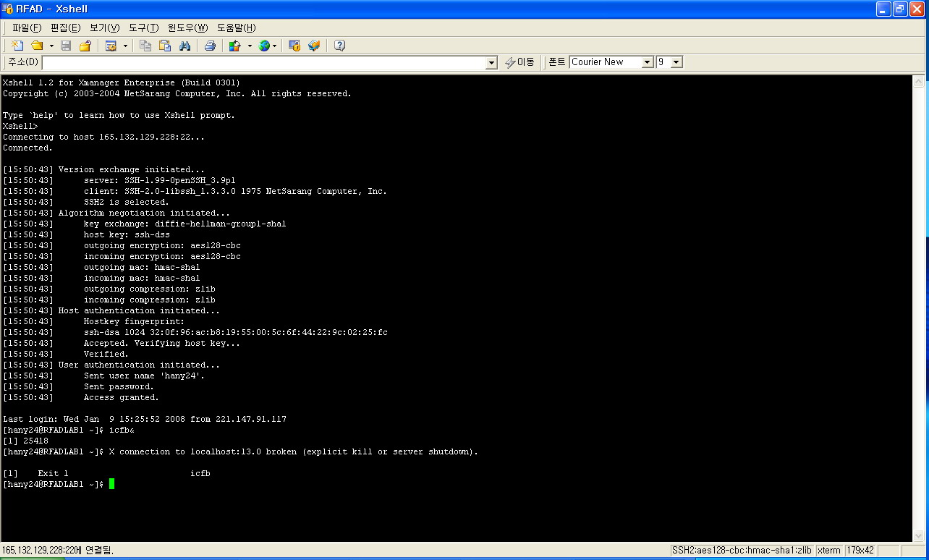Open Find with the binoculars icon
Image resolution: width=929 pixels, height=560 pixels.
[x=185, y=45]
